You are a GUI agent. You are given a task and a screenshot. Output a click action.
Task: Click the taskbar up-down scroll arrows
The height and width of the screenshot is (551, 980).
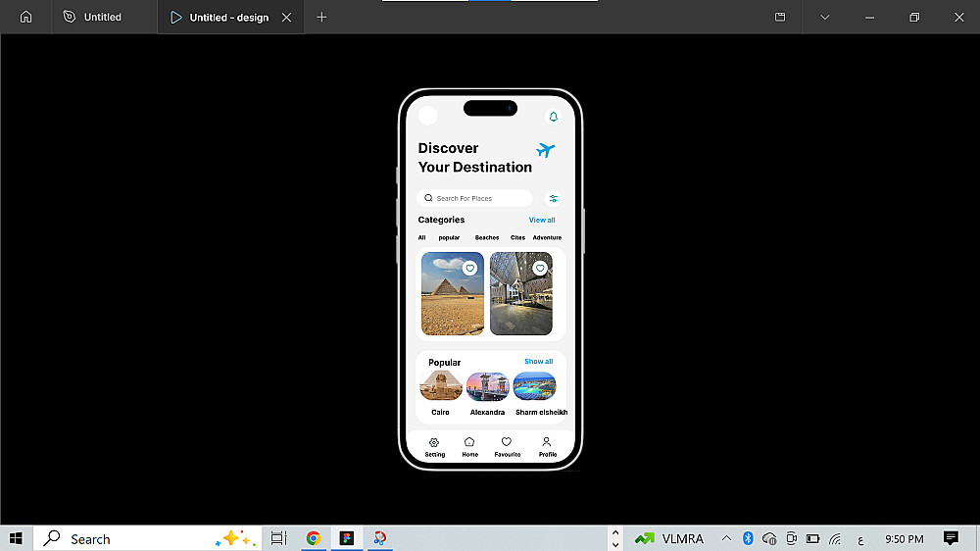point(615,538)
